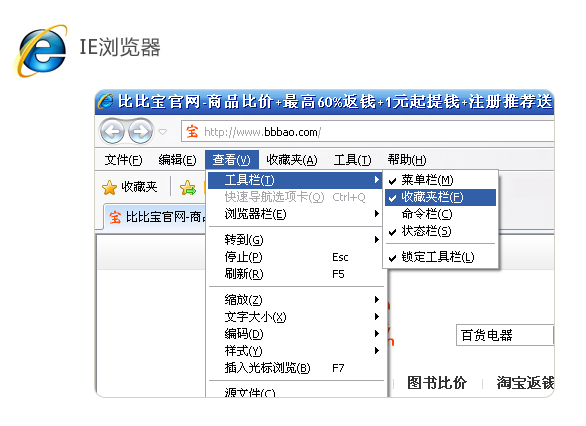Screen dimensions: 586x426
Task: Open the 淘宝返钱 link
Action: point(525,383)
